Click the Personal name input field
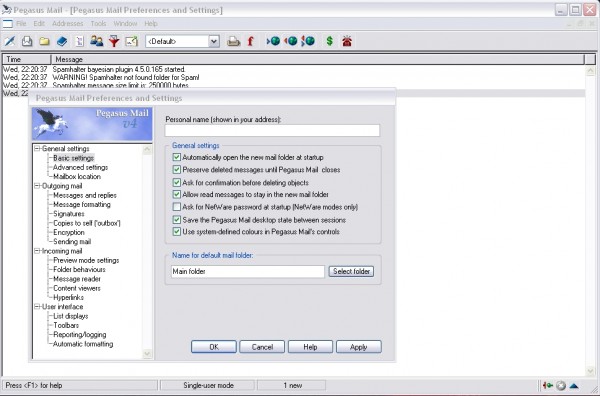The width and height of the screenshot is (600, 396). point(272,130)
